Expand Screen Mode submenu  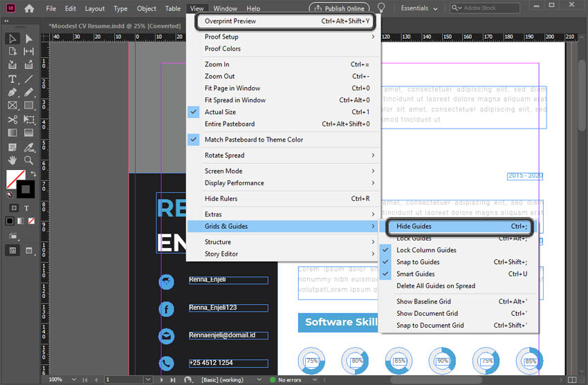284,171
